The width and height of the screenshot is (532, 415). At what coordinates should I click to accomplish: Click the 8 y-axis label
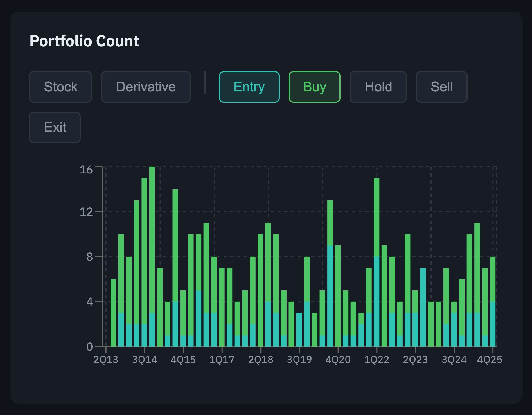[89, 257]
